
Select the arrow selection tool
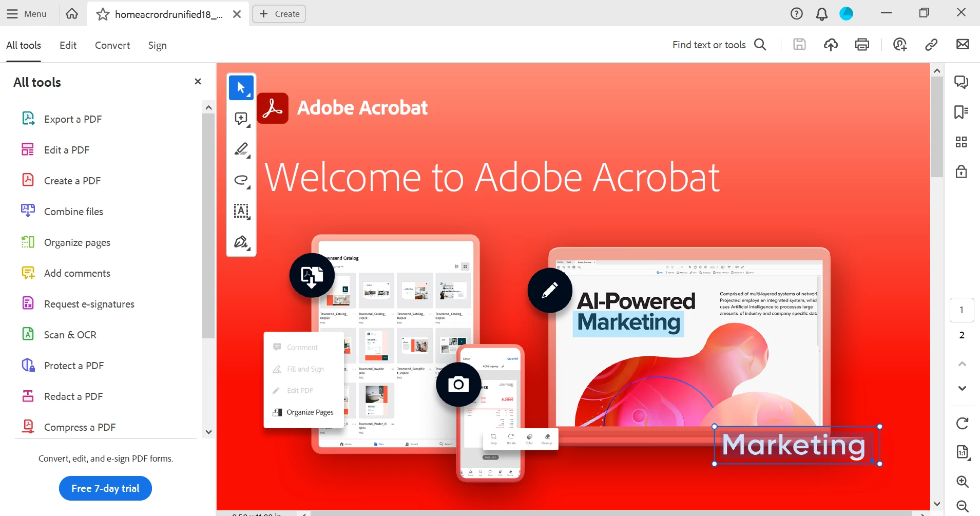241,88
